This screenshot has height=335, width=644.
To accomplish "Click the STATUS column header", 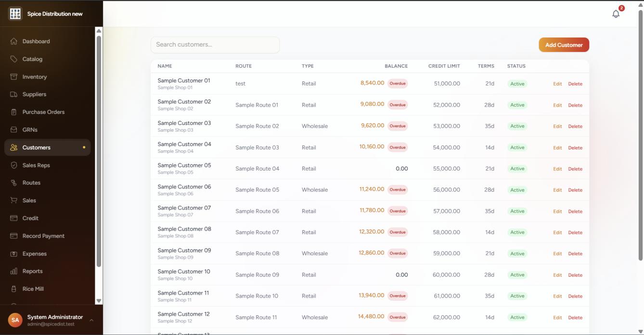I will tap(516, 66).
